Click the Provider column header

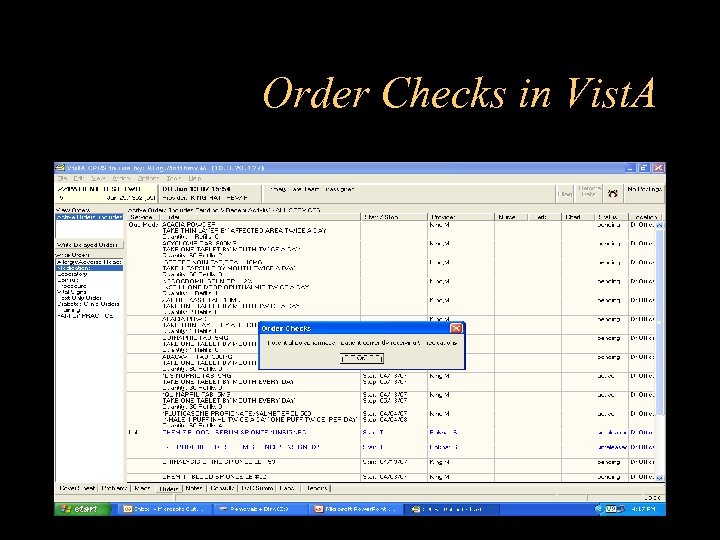[461, 217]
